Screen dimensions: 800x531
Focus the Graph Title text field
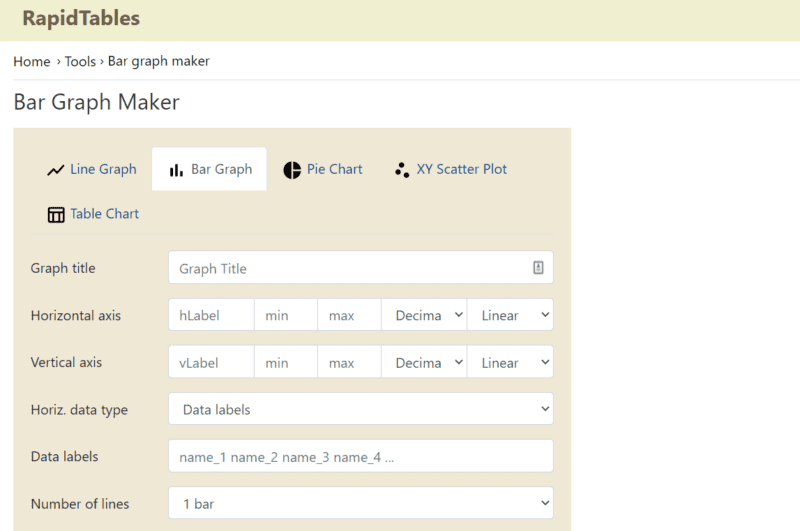[350, 268]
